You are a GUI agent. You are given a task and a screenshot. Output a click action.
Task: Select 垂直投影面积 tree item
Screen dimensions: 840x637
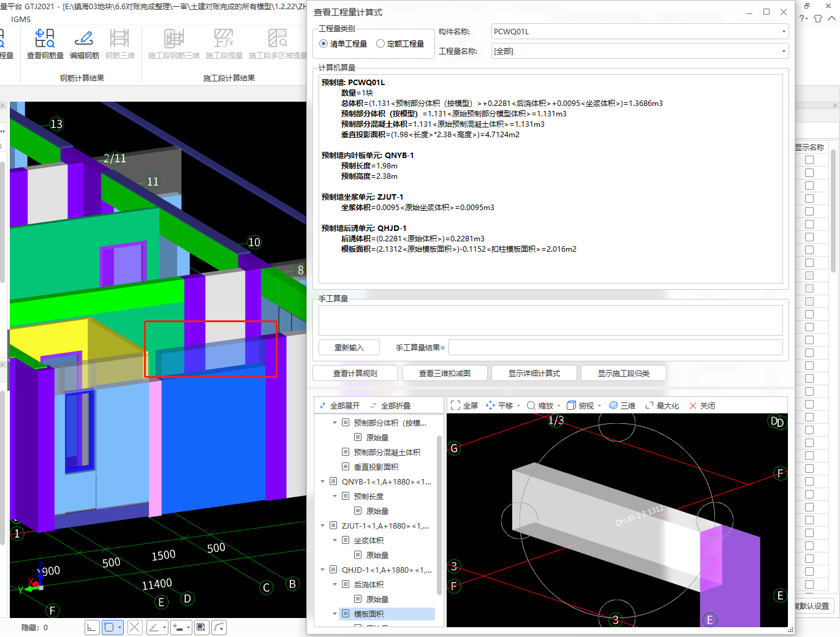(x=376, y=467)
